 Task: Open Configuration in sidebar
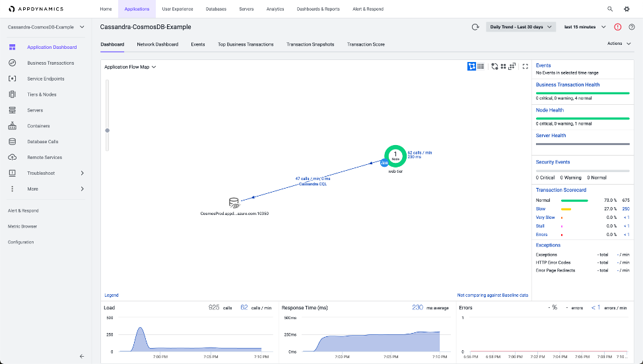point(21,242)
